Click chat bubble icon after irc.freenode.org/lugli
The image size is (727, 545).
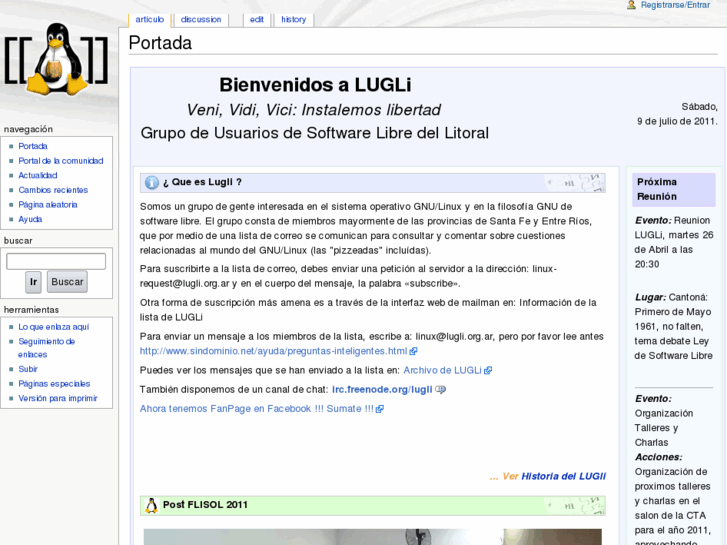coord(440,390)
